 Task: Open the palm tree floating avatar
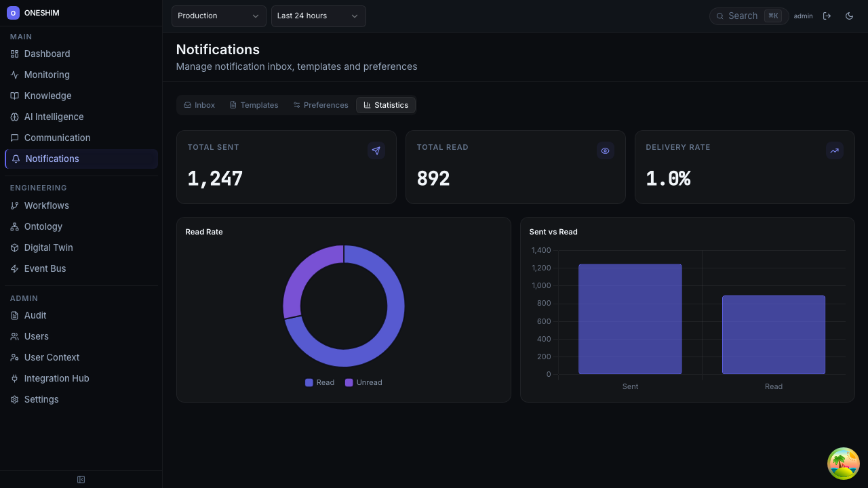click(x=844, y=464)
